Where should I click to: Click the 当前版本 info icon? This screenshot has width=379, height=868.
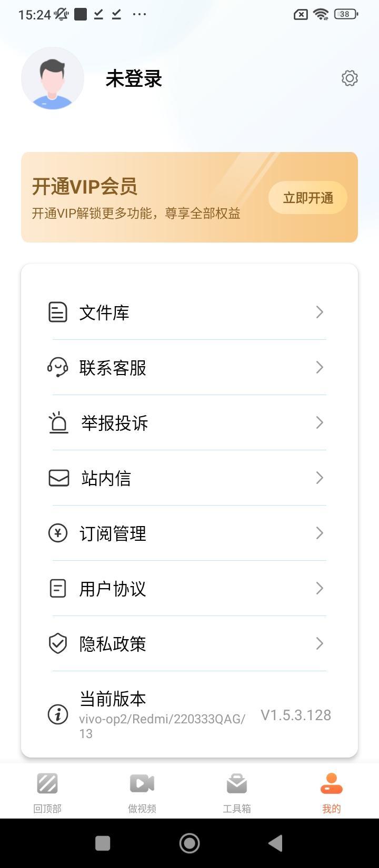click(x=58, y=714)
